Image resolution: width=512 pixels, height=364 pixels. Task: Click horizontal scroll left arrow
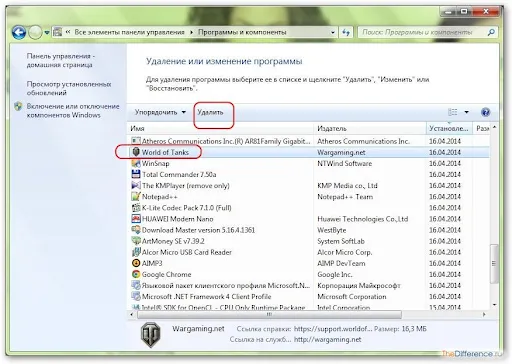(132, 314)
